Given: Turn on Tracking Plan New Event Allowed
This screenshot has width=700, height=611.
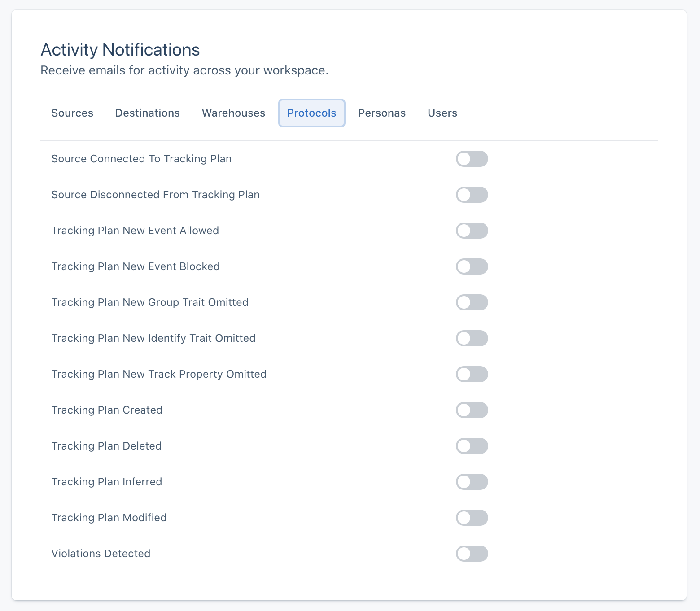Looking at the screenshot, I should [x=472, y=231].
